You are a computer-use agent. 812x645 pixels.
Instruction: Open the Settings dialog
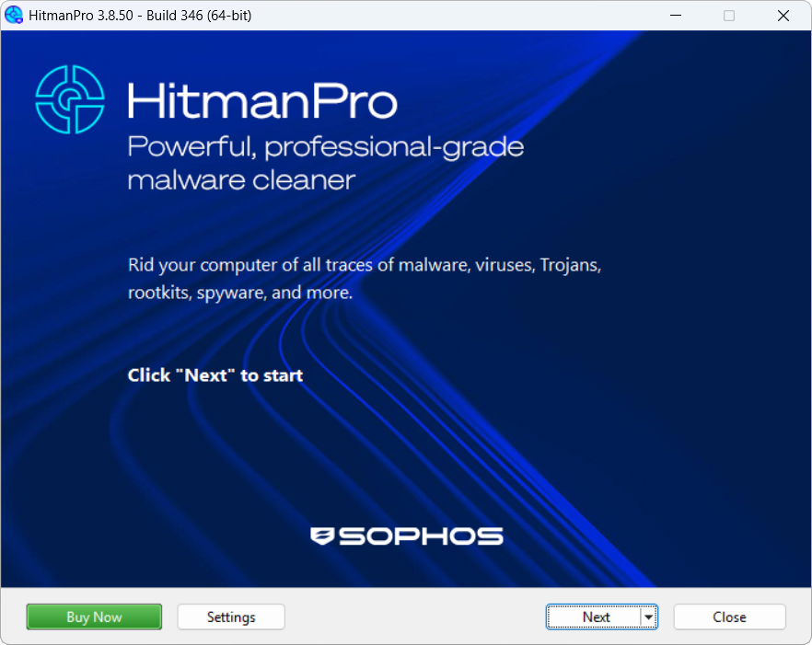tap(230, 616)
